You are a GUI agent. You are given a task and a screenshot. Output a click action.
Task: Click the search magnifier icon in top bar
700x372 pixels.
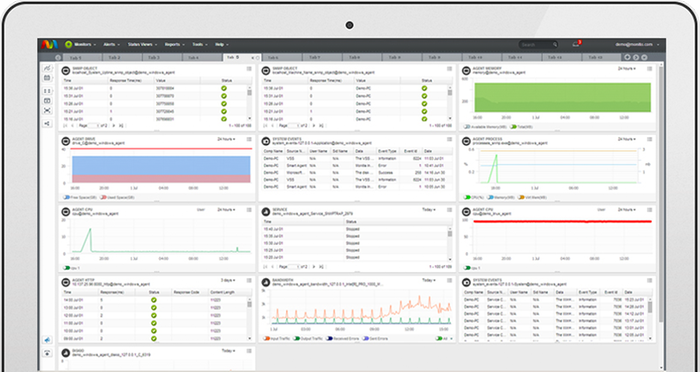click(555, 45)
